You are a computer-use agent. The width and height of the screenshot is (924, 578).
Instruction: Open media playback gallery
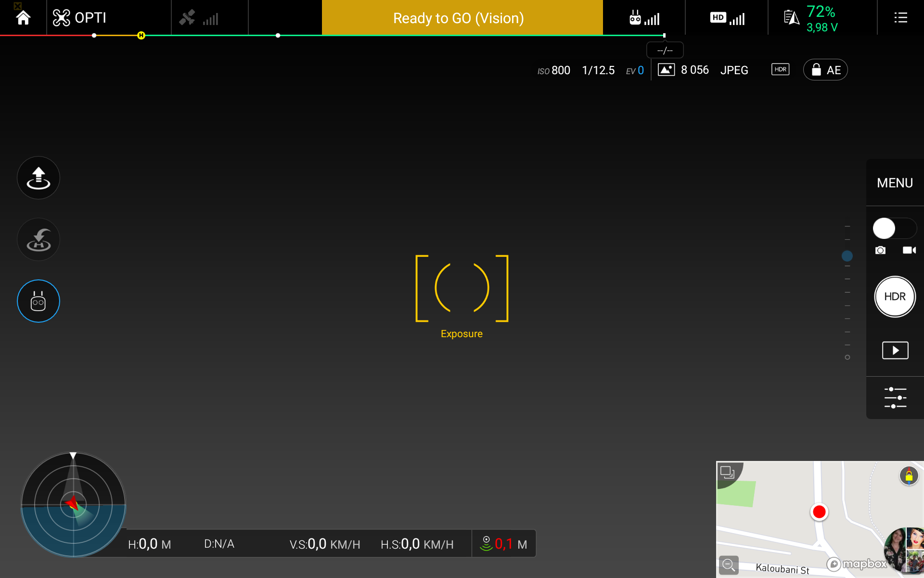(895, 350)
